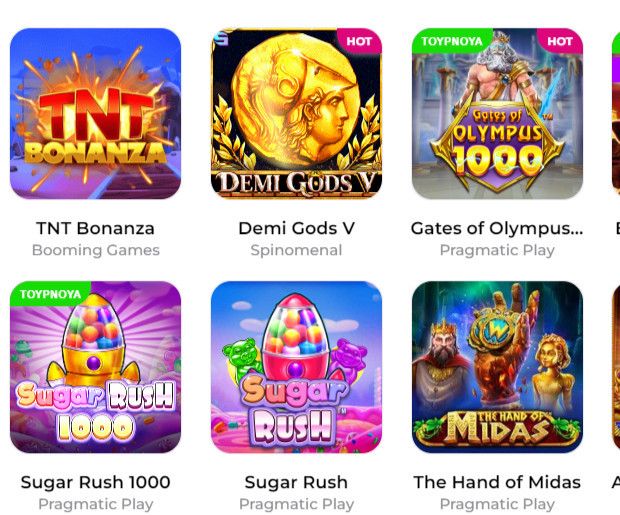Click Spinomenal provider name
The width and height of the screenshot is (620, 515).
[296, 250]
